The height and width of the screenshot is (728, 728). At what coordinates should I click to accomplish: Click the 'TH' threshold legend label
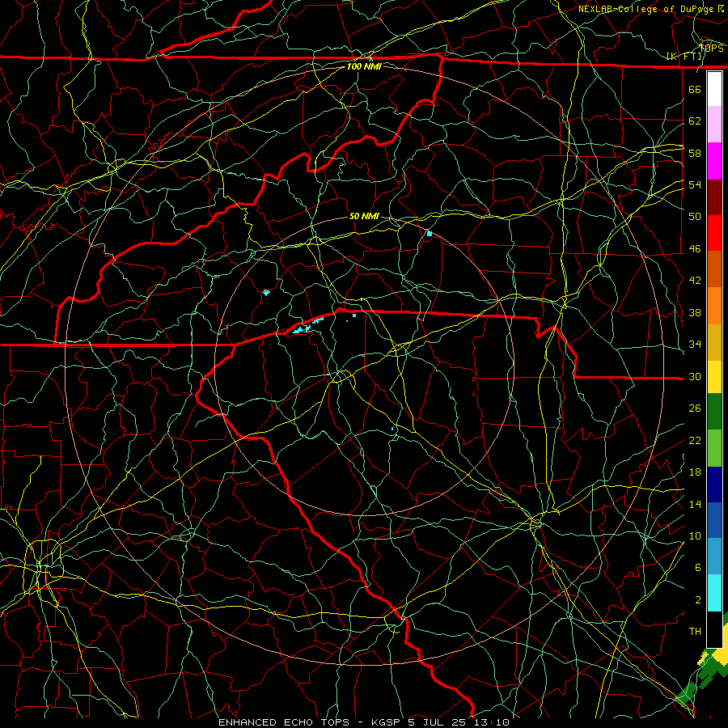695,632
